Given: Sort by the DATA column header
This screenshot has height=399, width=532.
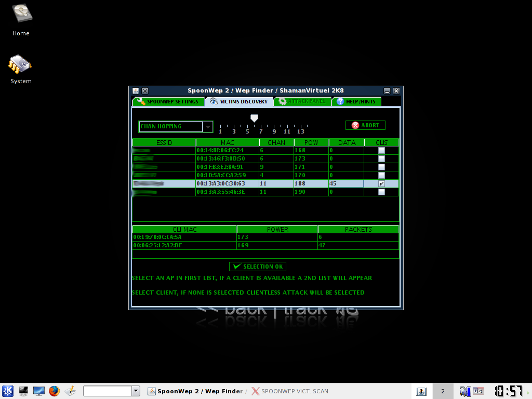Looking at the screenshot, I should click(347, 142).
